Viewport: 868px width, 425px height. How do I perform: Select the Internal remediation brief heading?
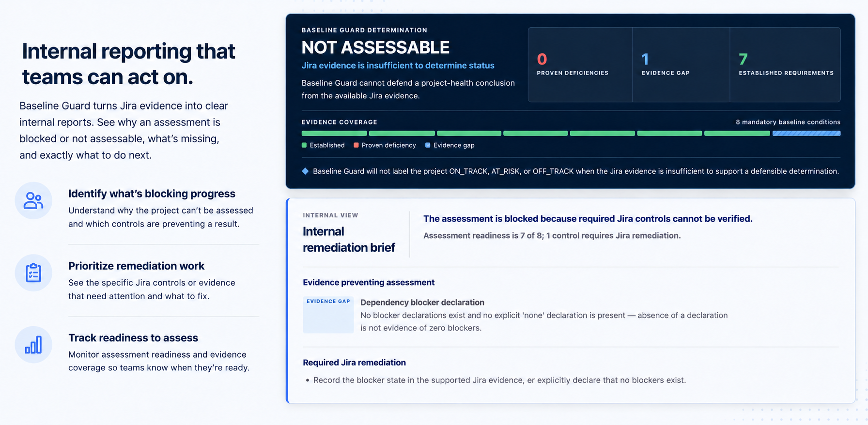[349, 240]
